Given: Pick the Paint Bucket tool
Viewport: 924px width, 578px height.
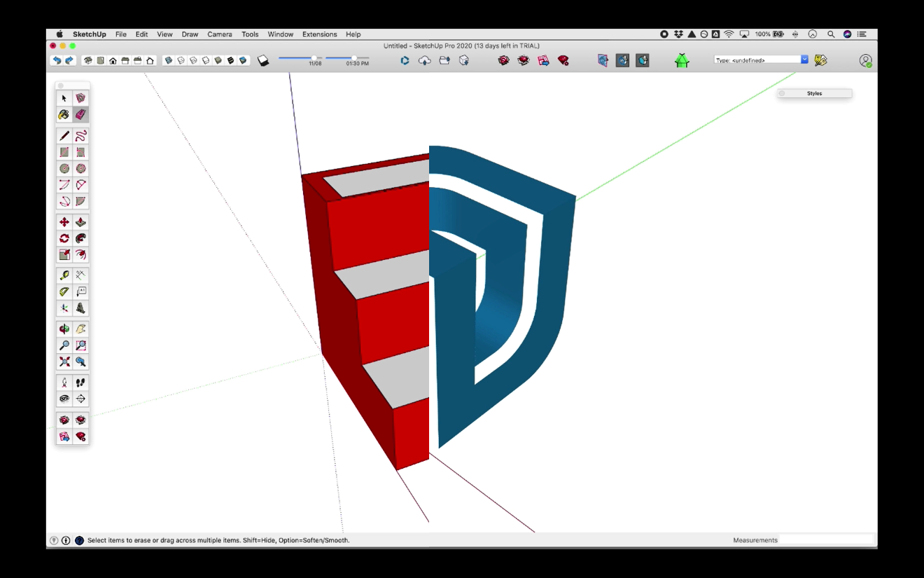Looking at the screenshot, I should 64,115.
